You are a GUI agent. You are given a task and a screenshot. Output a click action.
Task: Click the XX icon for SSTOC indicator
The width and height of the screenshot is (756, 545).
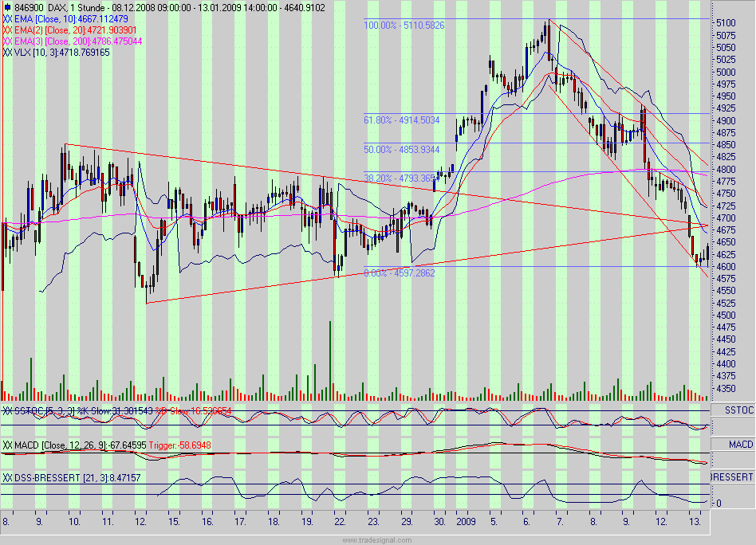[7, 410]
